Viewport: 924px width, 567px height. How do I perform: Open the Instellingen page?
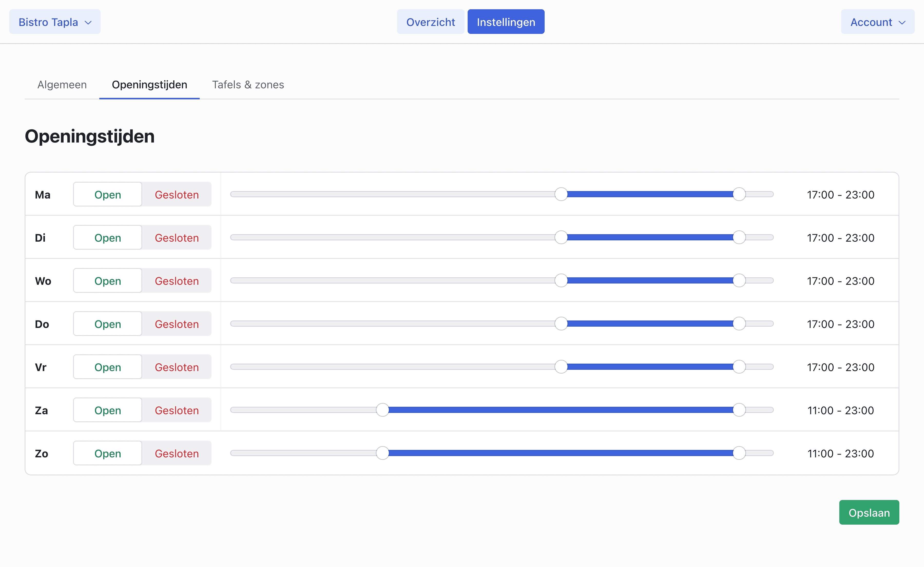(505, 22)
